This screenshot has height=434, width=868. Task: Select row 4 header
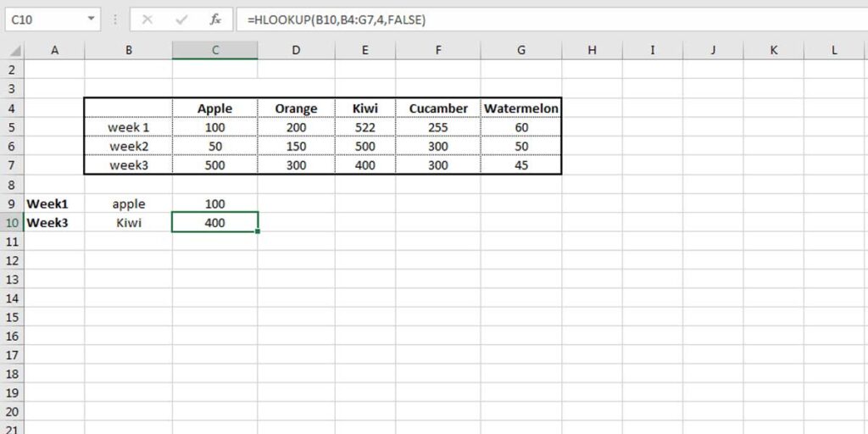(14, 108)
